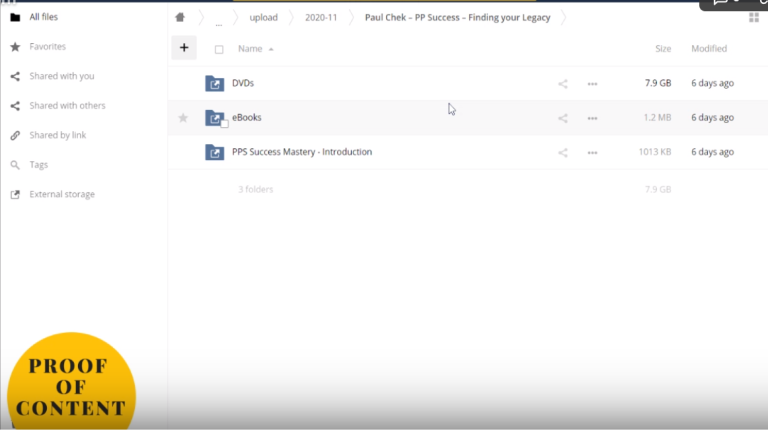Click the Favorites star icon

pos(15,47)
